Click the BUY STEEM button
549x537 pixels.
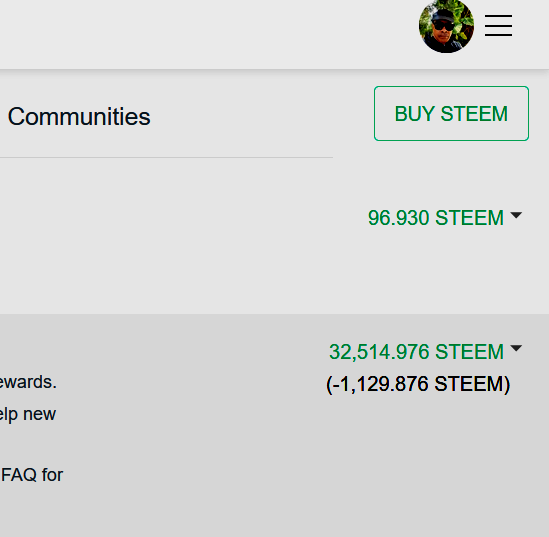pos(451,113)
